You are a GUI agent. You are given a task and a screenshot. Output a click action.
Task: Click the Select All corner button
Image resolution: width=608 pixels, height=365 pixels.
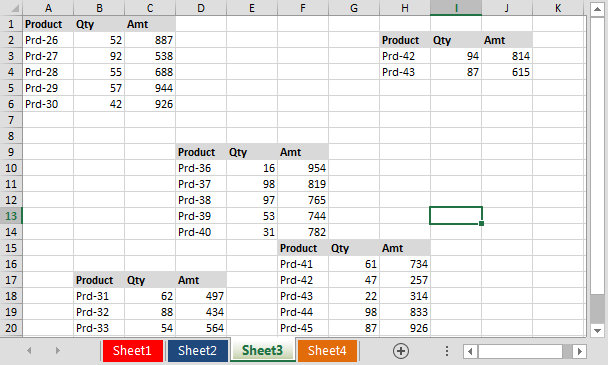pos(11,8)
